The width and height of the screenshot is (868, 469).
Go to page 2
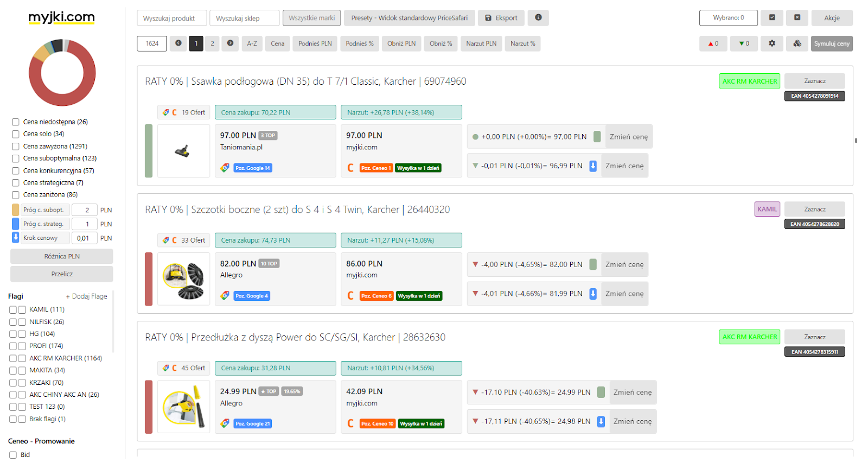point(213,43)
